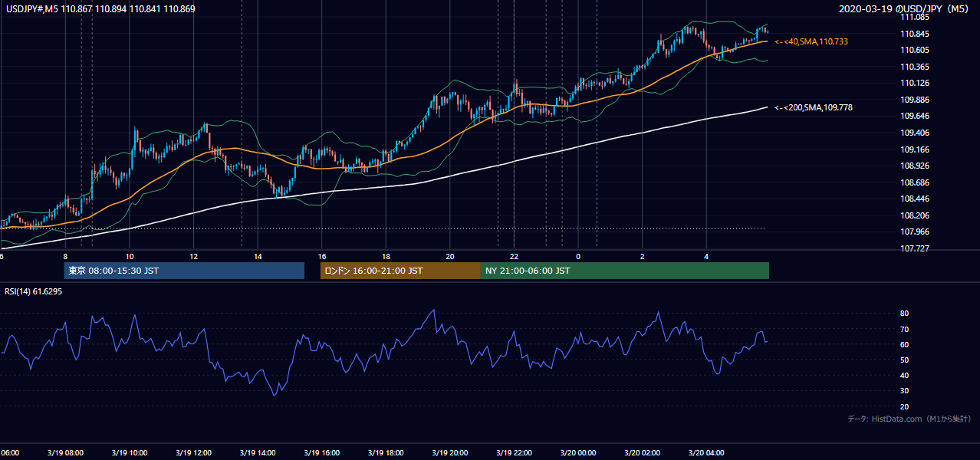980x460 pixels.
Task: Click the 3/20 00:00 date label
Action: (x=577, y=453)
